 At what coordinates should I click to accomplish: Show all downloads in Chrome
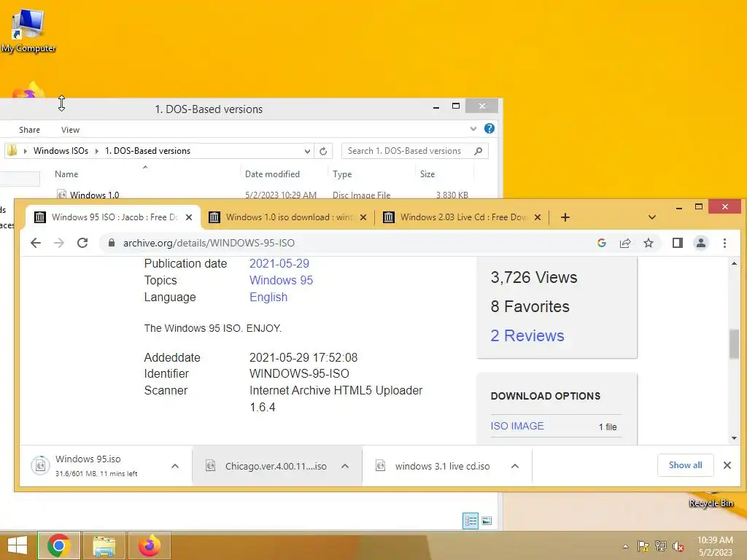[685, 465]
